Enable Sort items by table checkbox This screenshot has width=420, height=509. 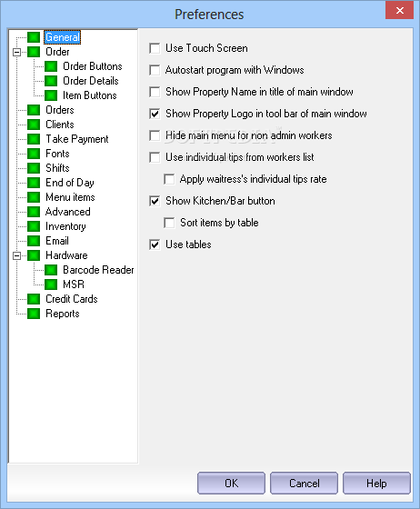pos(169,223)
